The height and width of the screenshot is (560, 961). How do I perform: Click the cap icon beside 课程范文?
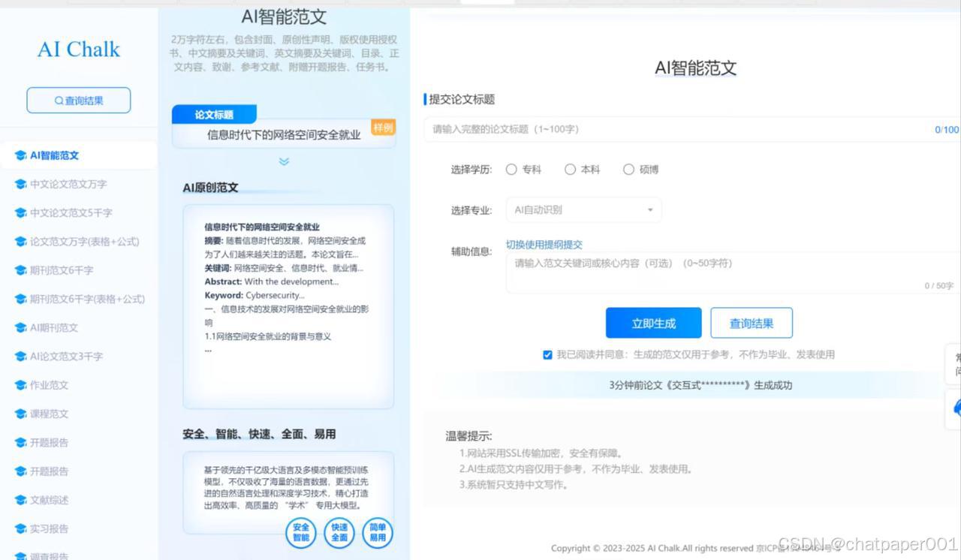[x=20, y=414]
